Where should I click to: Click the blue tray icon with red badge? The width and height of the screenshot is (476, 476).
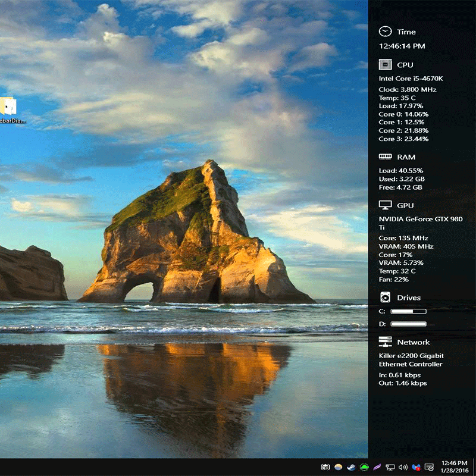[416, 467]
